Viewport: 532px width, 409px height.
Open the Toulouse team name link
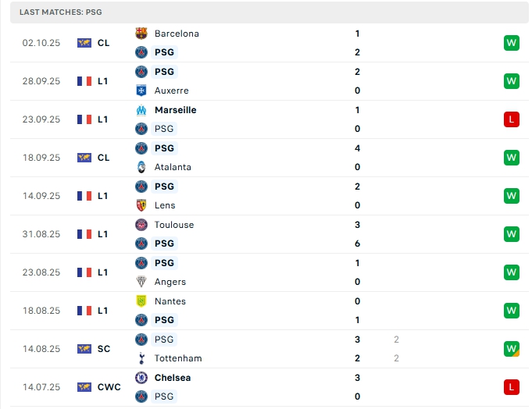coord(174,225)
